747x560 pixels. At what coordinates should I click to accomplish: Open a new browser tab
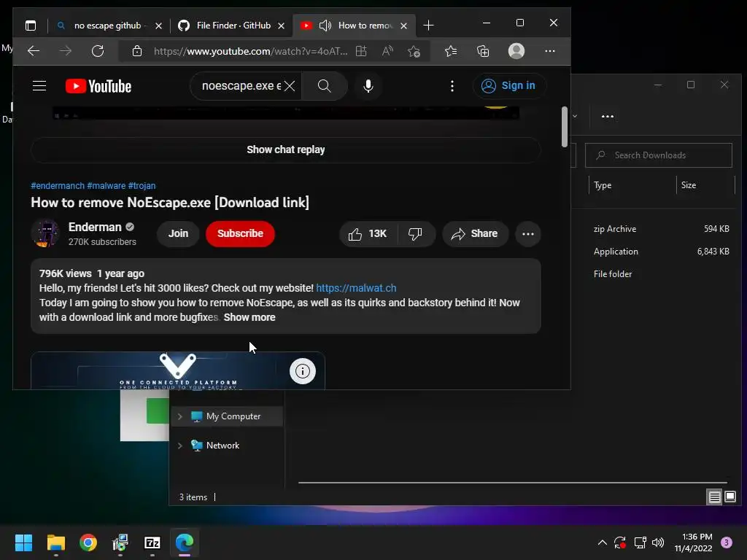pos(428,26)
